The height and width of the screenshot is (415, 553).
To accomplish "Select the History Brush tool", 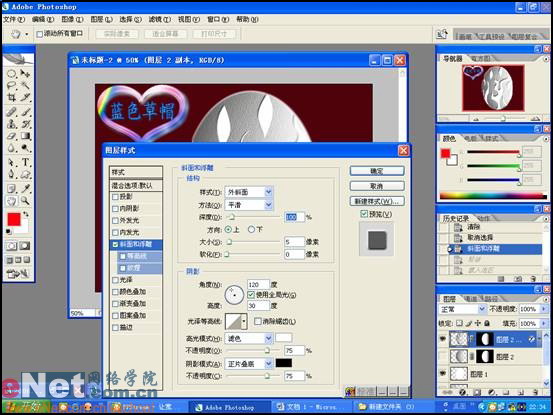I will click(25, 124).
